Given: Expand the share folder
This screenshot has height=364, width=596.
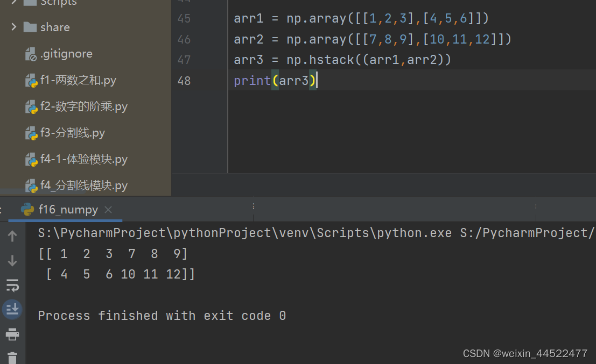Looking at the screenshot, I should pos(14,27).
